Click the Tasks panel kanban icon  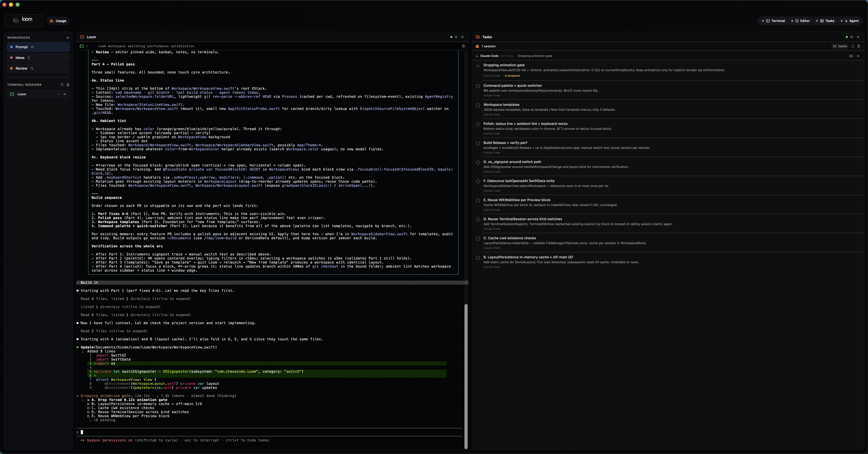pos(478,37)
